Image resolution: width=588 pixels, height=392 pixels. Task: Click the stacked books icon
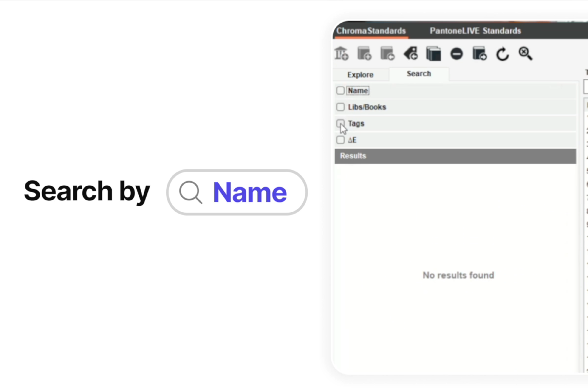point(433,54)
